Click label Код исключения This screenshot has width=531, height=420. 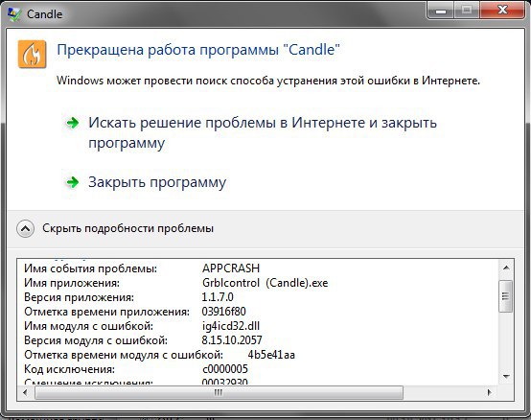point(69,369)
